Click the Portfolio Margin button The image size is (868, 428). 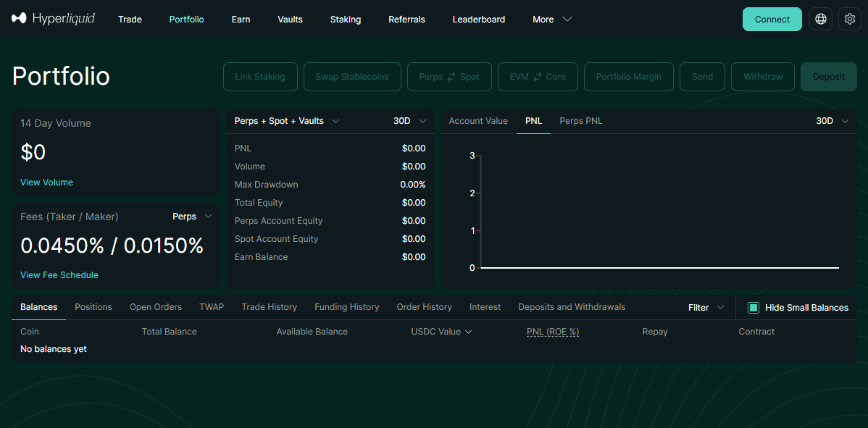click(629, 77)
